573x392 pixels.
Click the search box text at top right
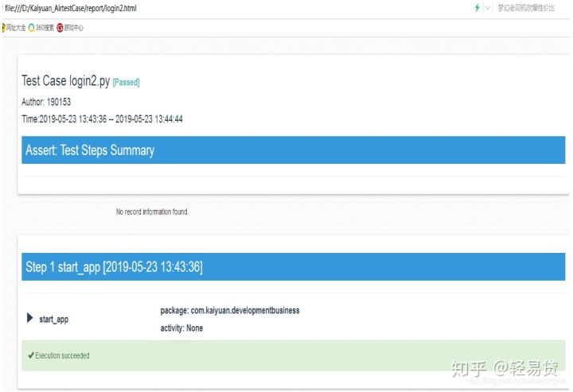click(x=526, y=8)
